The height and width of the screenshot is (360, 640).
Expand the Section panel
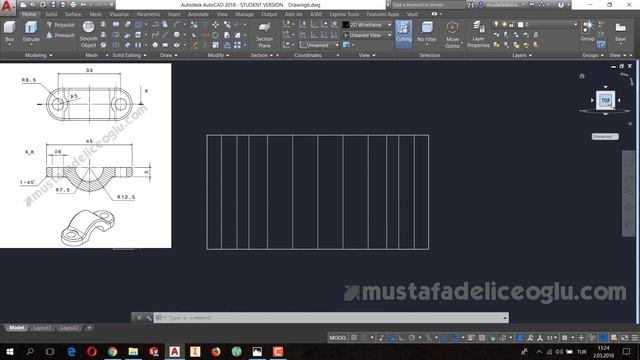[262, 55]
